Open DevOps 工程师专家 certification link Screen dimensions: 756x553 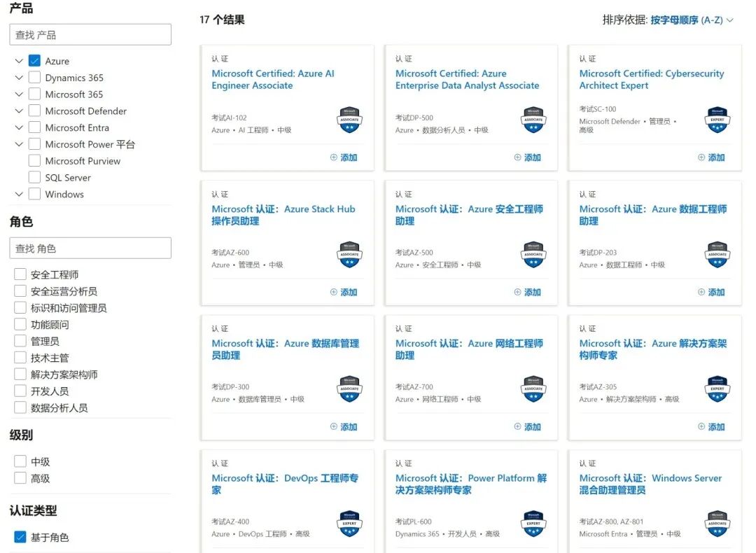[284, 484]
